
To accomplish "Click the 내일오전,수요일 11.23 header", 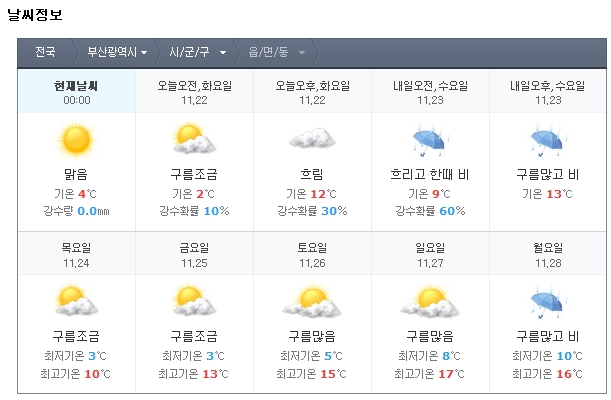I will click(430, 92).
